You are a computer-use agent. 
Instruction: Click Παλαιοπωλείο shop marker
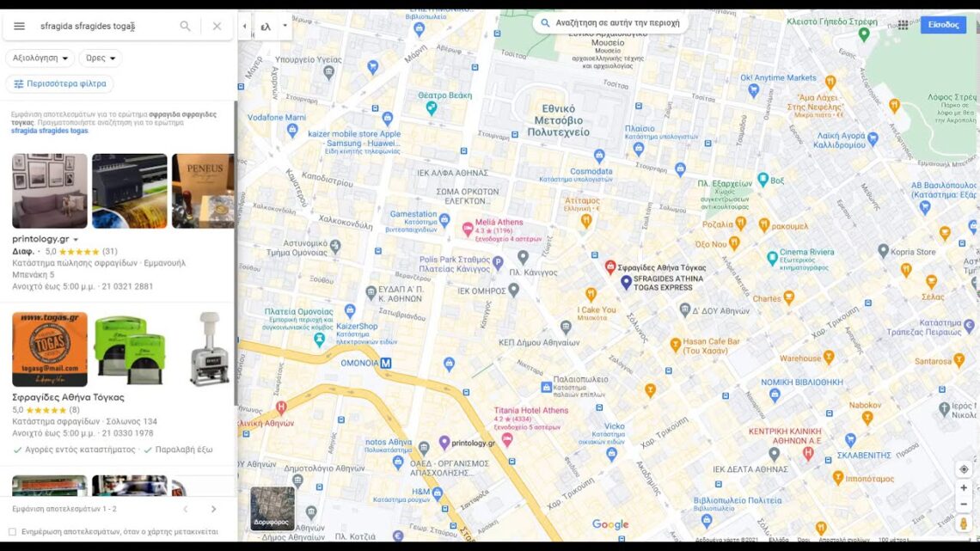[x=546, y=388]
